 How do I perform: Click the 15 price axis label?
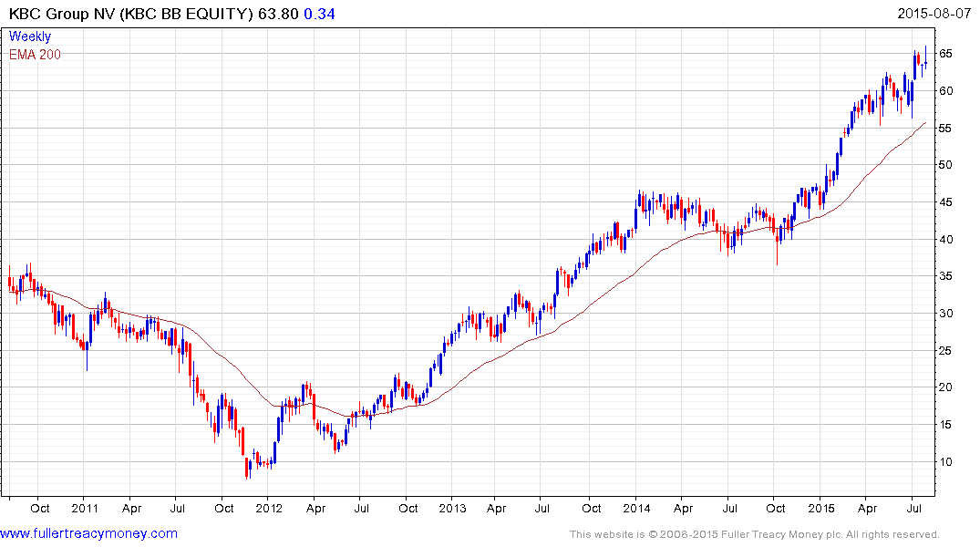click(945, 425)
